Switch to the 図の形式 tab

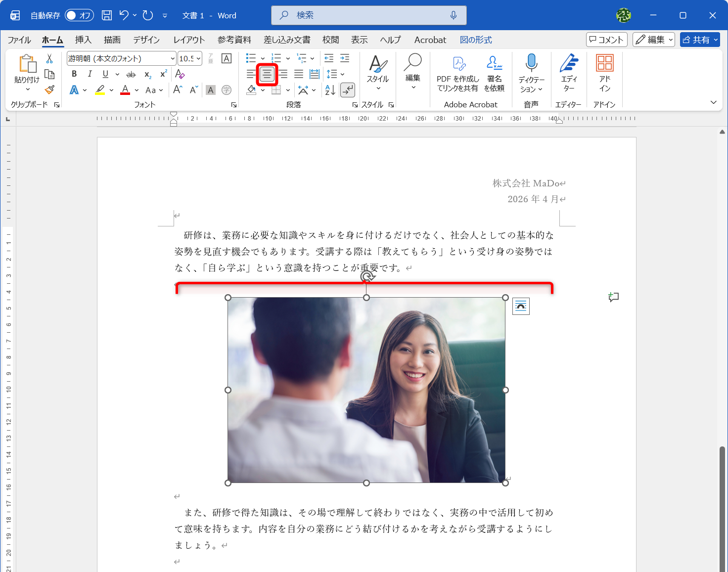[476, 40]
